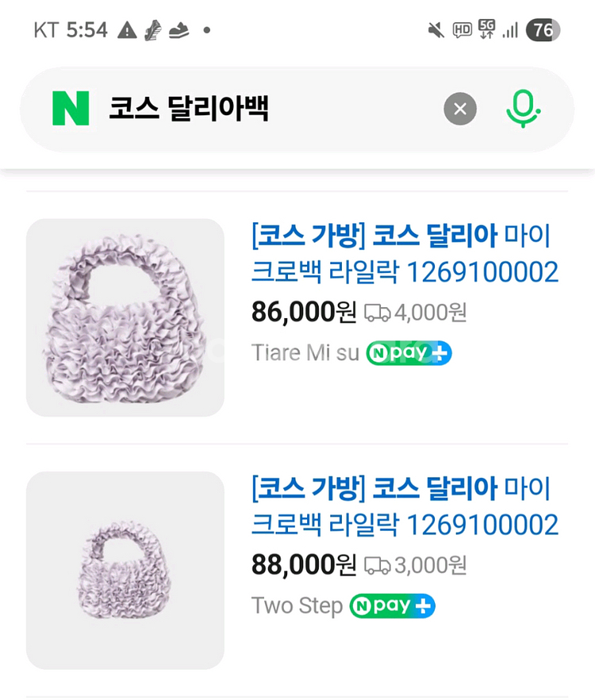Tap the search field containing 코스 달리아백
The width and height of the screenshot is (595, 700).
coord(270,109)
